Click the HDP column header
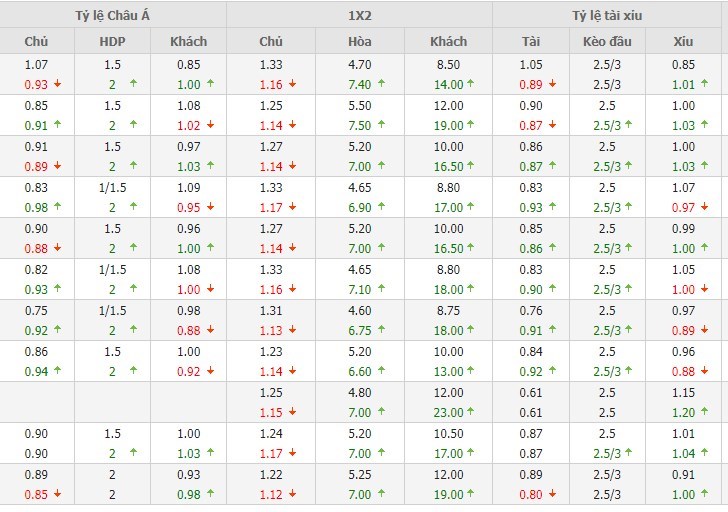 [113, 41]
